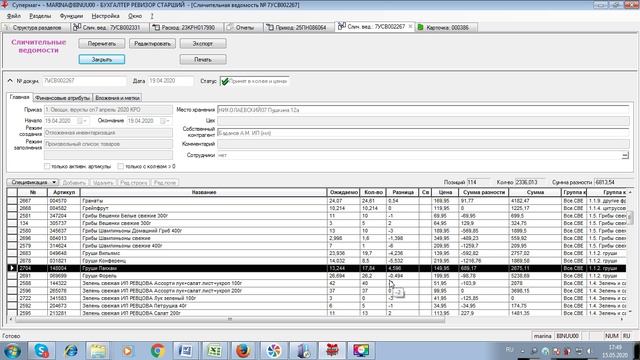640x360 pixels.
Task: Open the Разделы menu
Action: click(40, 16)
